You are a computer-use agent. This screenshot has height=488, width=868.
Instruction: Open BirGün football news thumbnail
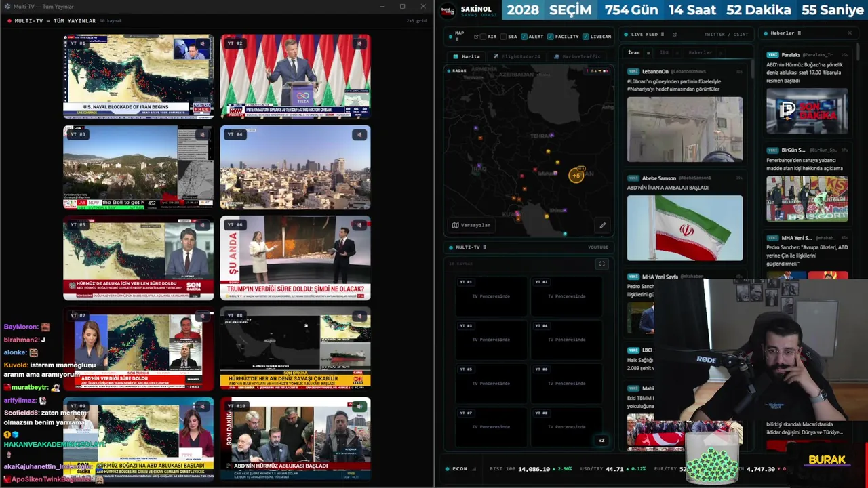[x=807, y=199]
